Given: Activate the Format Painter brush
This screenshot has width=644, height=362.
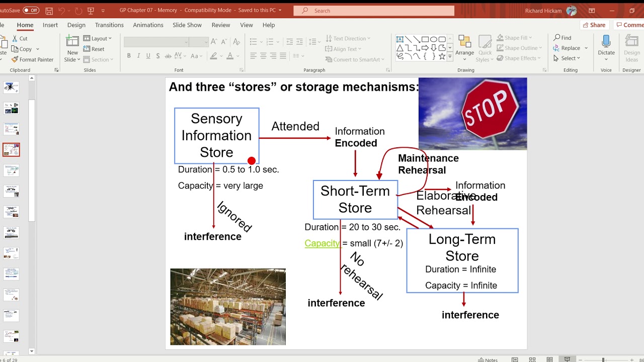Looking at the screenshot, I should 33,59.
